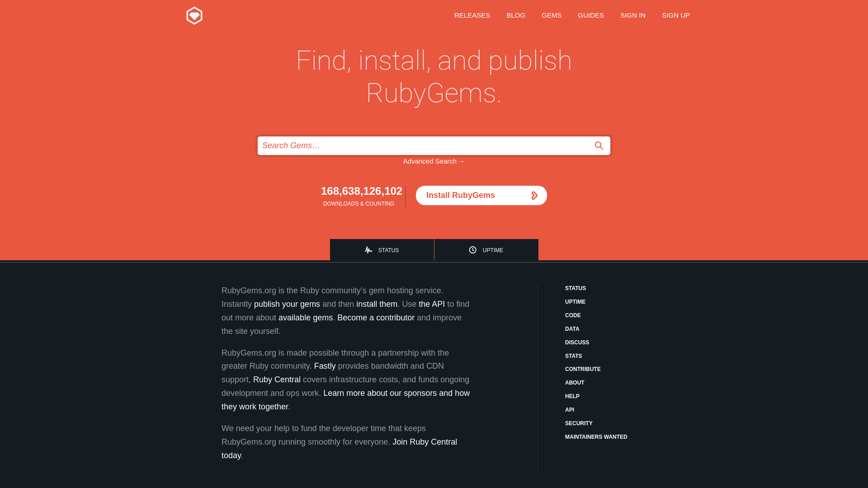The height and width of the screenshot is (488, 868).
Task: Click the Become a contributor link
Action: (x=376, y=317)
